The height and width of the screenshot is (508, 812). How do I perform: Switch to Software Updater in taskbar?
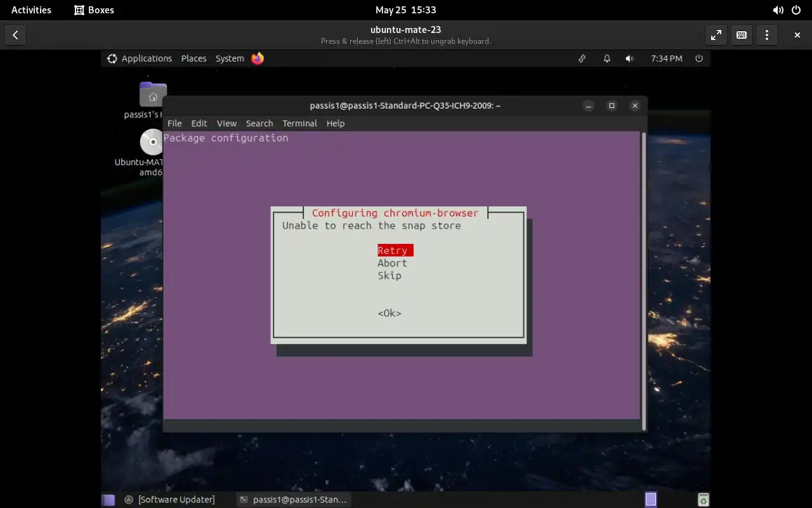click(170, 500)
